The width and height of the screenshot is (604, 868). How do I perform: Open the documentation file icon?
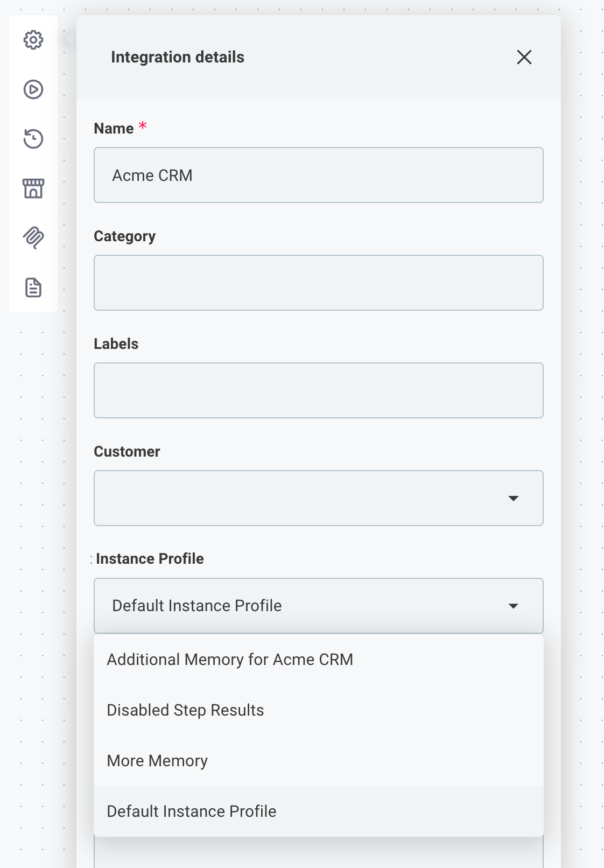tap(33, 288)
